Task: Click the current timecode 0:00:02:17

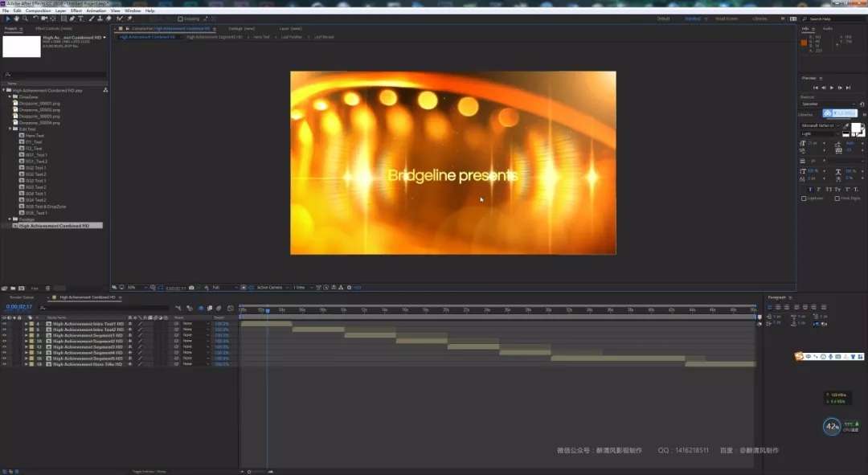Action: point(19,306)
